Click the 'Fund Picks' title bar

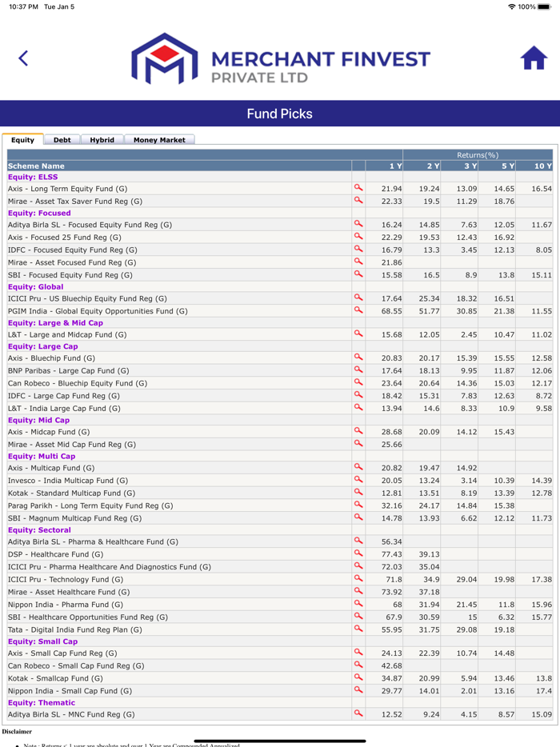pos(280,114)
